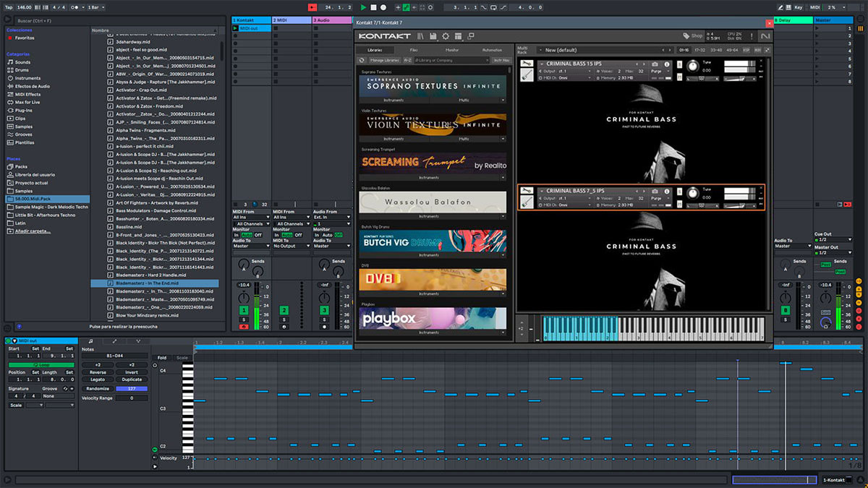This screenshot has height=488, width=868.
Task: Open Cue Out dropdown in master track
Action: coord(833,239)
